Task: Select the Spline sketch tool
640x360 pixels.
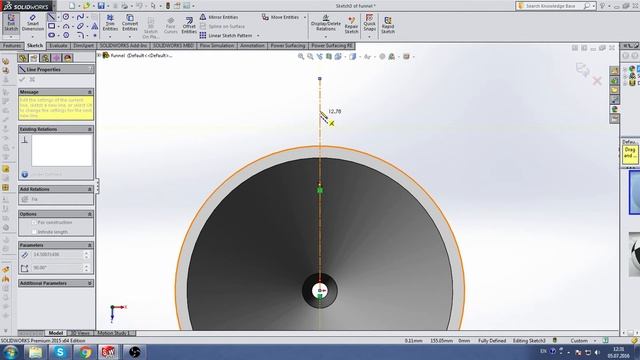Action: [x=80, y=17]
